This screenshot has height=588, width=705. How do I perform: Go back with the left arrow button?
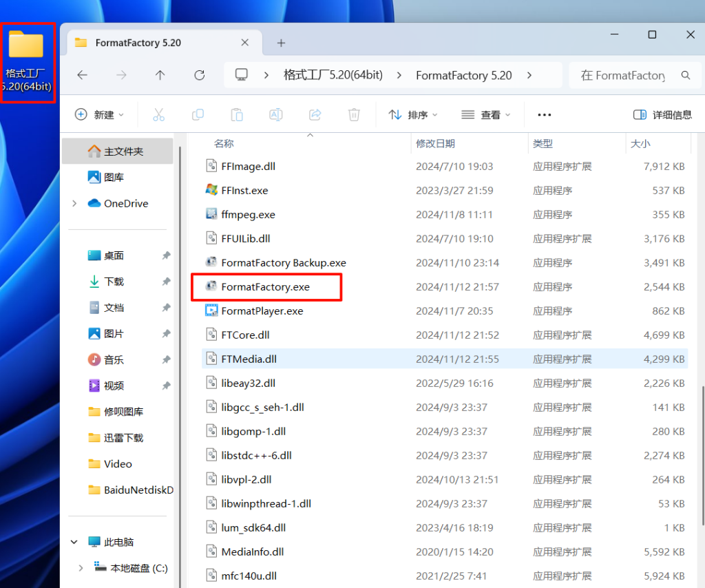83,75
